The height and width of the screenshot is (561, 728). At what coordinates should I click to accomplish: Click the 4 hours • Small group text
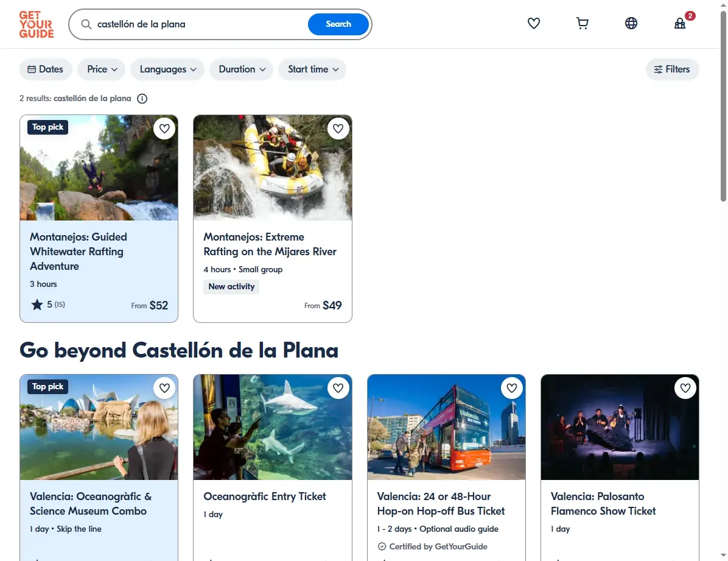243,270
